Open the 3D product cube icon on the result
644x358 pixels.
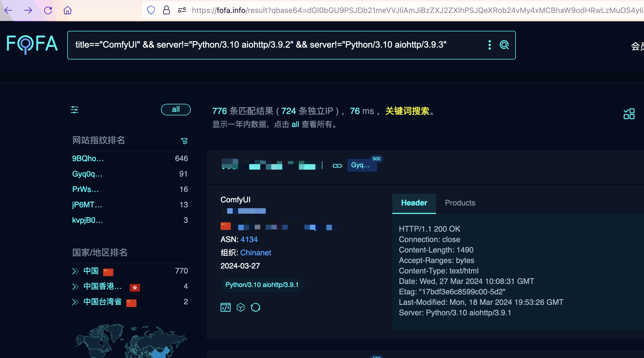pyautogui.click(x=240, y=307)
